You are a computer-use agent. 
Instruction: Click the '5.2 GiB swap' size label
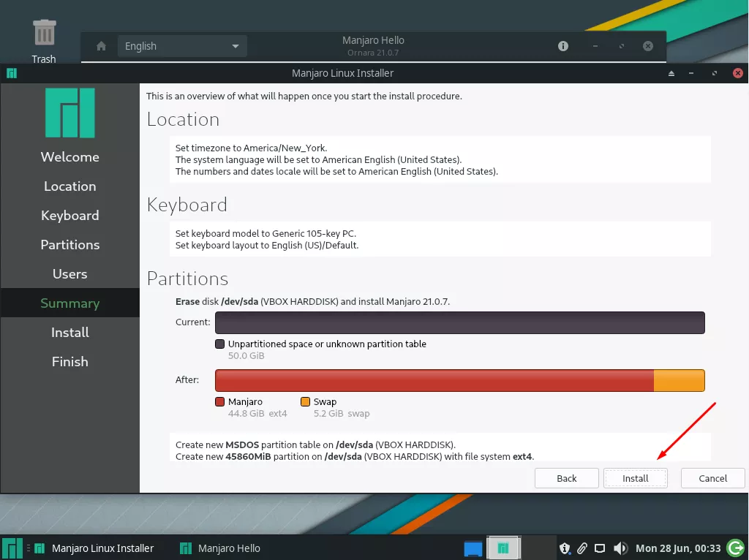coord(342,414)
